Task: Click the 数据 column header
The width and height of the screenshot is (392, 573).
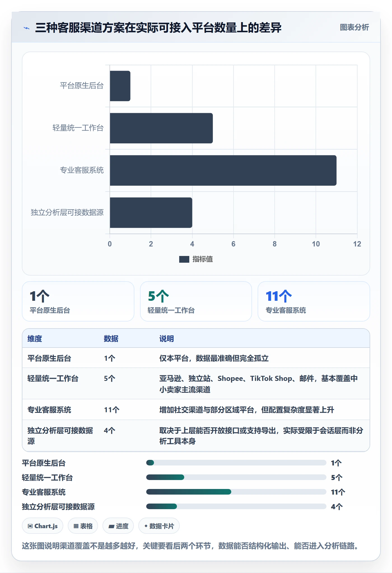Action: point(111,339)
